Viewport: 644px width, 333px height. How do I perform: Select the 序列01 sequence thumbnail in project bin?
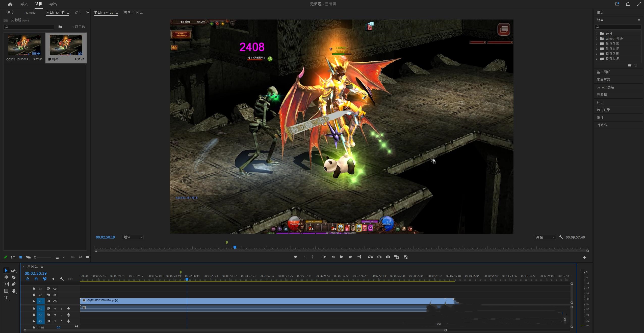click(66, 45)
